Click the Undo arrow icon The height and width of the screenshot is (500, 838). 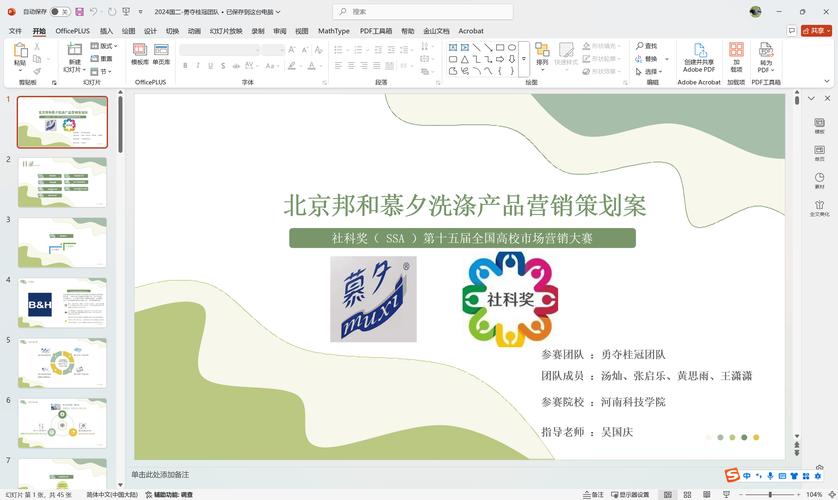[94, 12]
